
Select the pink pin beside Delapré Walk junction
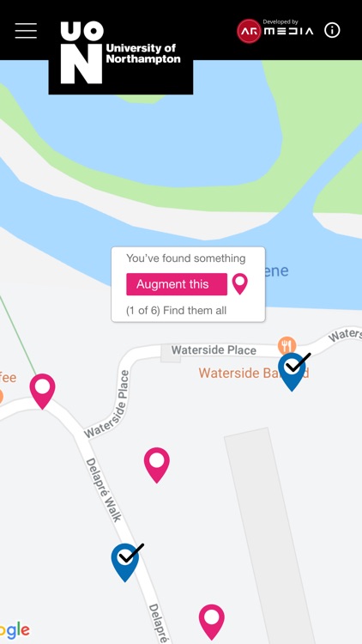point(42,391)
